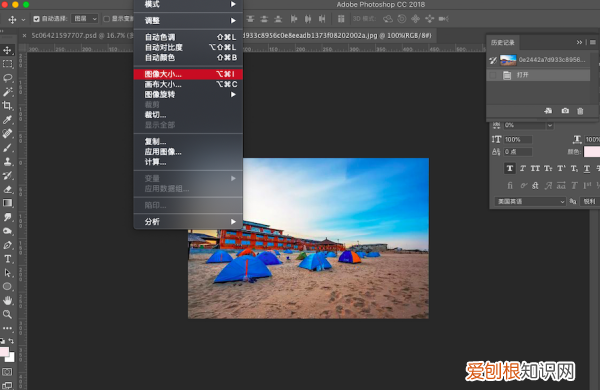
Task: Swap foreground and background colors
Action: (x=11, y=341)
